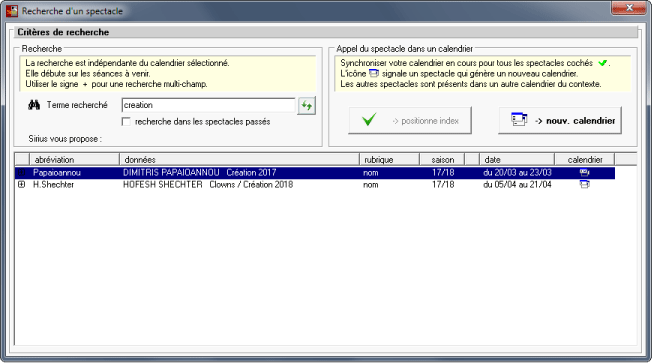Sort by the 'date' column header

tap(517, 160)
